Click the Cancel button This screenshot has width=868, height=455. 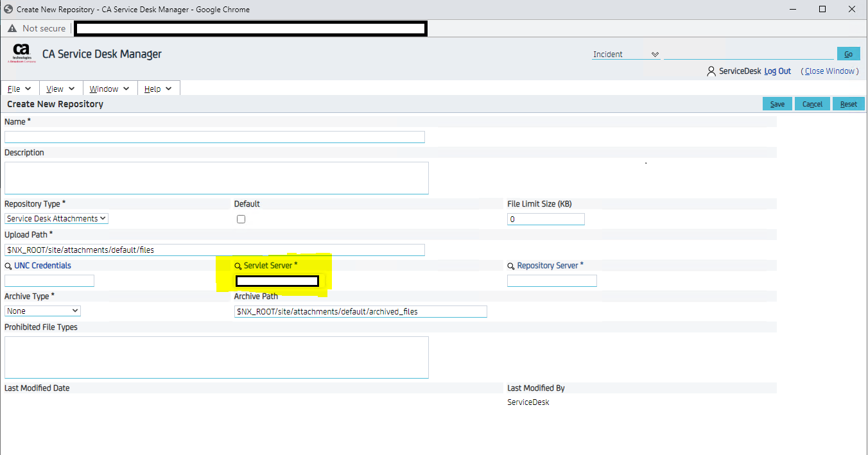pos(812,104)
